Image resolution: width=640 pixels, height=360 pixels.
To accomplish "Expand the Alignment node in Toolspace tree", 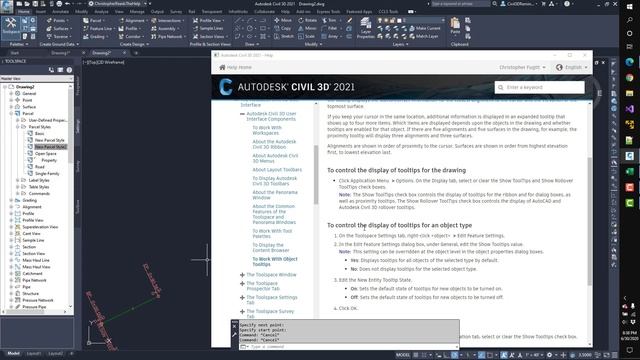I will (x=11, y=207).
